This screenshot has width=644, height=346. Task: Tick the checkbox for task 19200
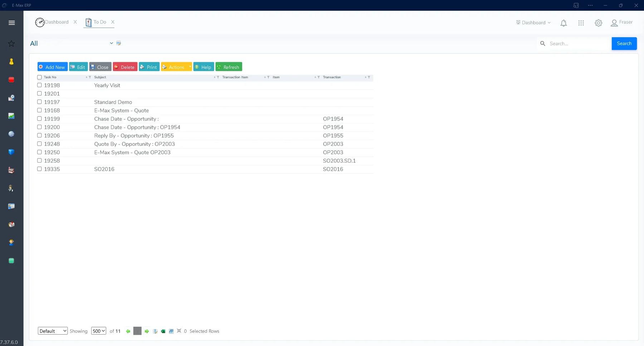[39, 127]
